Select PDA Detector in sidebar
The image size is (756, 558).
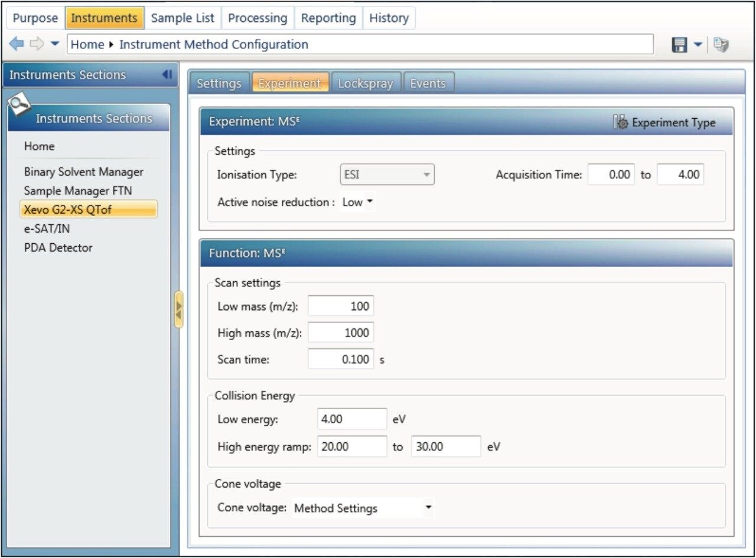point(58,247)
